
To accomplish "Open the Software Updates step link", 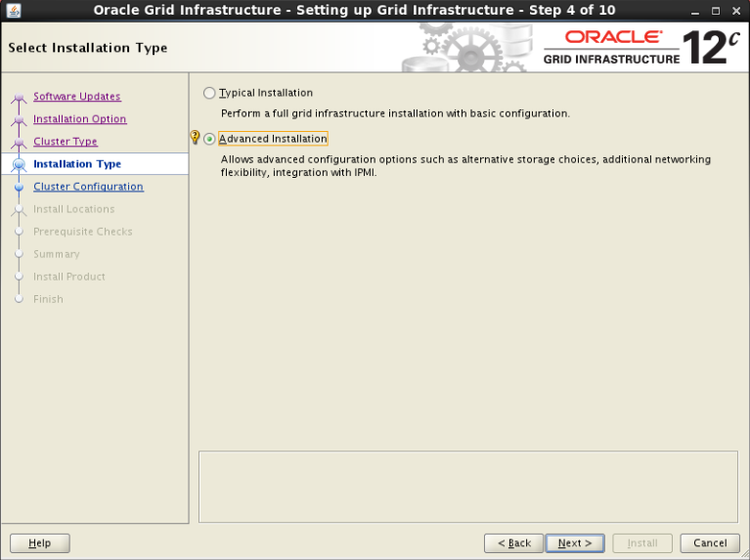I will (x=76, y=96).
